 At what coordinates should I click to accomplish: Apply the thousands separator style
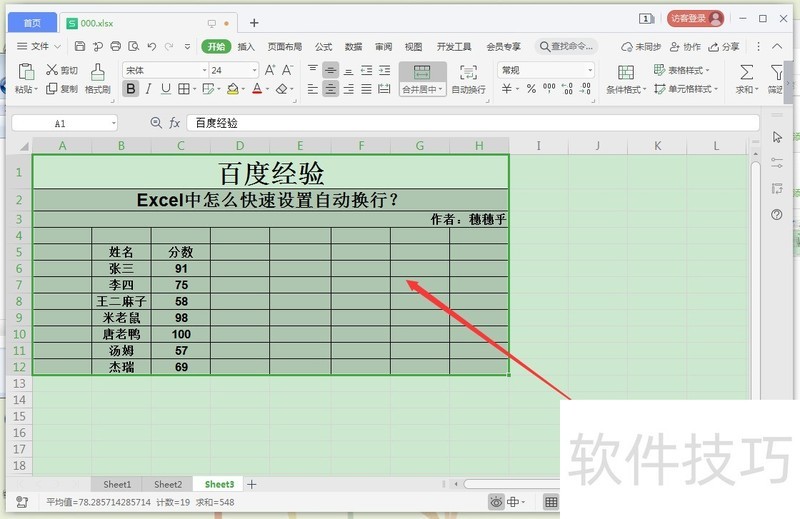[x=549, y=89]
